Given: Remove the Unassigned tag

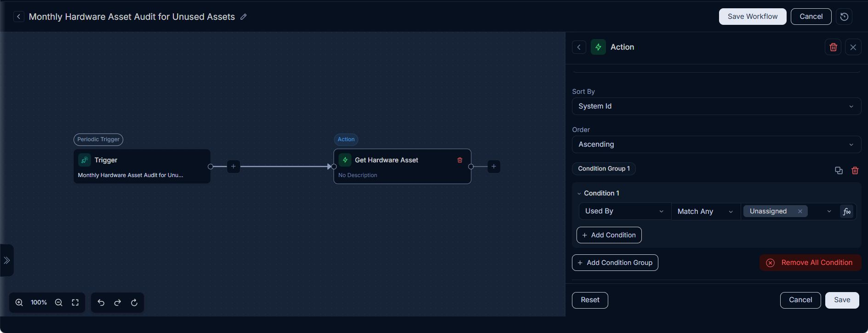Looking at the screenshot, I should click(x=800, y=211).
